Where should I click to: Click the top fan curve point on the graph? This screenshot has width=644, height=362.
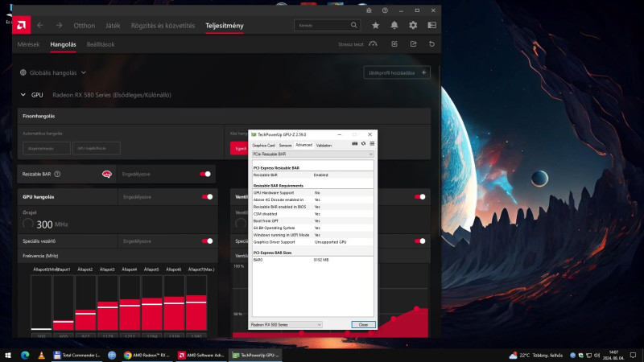point(416,308)
